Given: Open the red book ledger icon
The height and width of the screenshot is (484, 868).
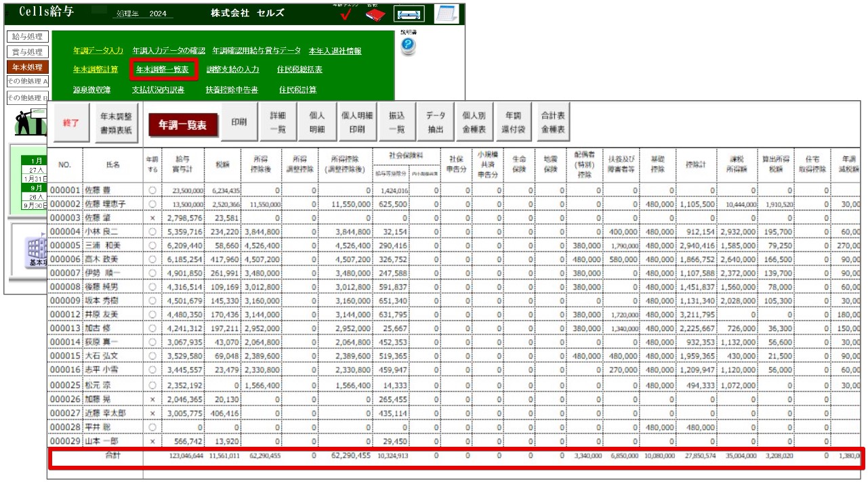Looking at the screenshot, I should click(x=375, y=14).
